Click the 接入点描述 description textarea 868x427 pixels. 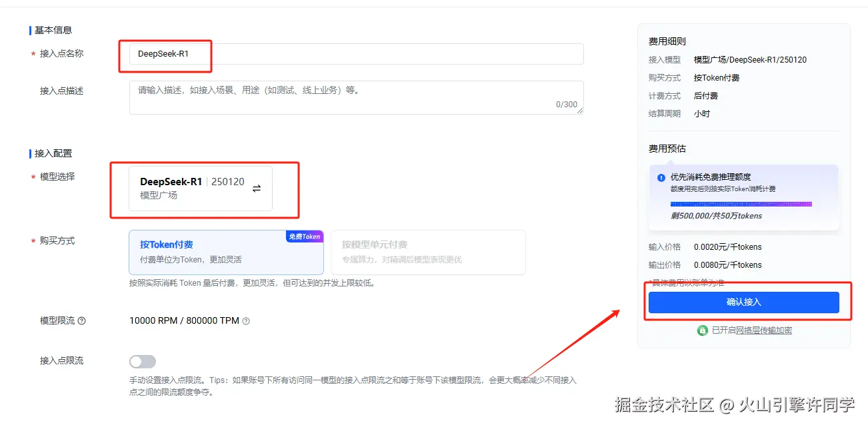tap(356, 98)
